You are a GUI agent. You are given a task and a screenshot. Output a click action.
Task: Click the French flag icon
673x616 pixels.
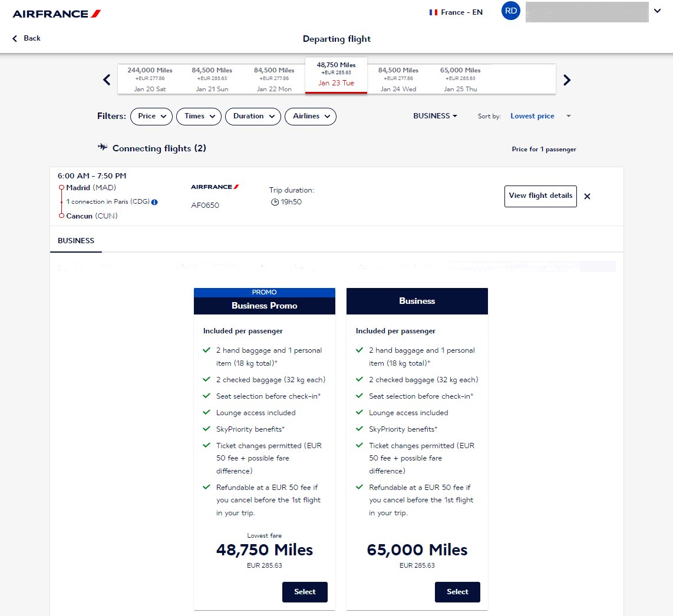click(434, 12)
